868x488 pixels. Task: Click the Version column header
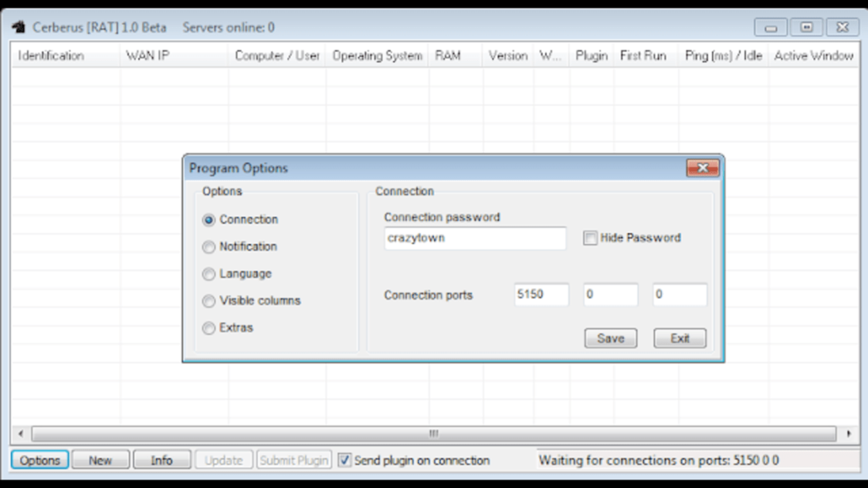509,56
